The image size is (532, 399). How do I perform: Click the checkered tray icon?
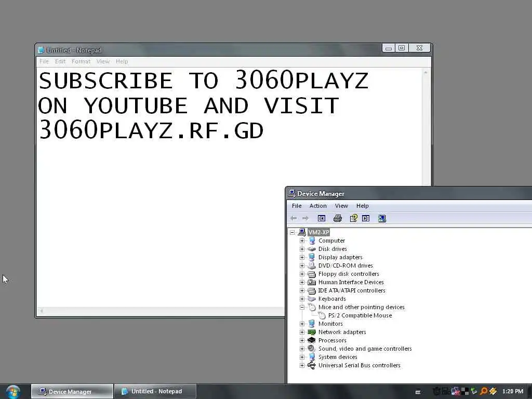tap(465, 391)
